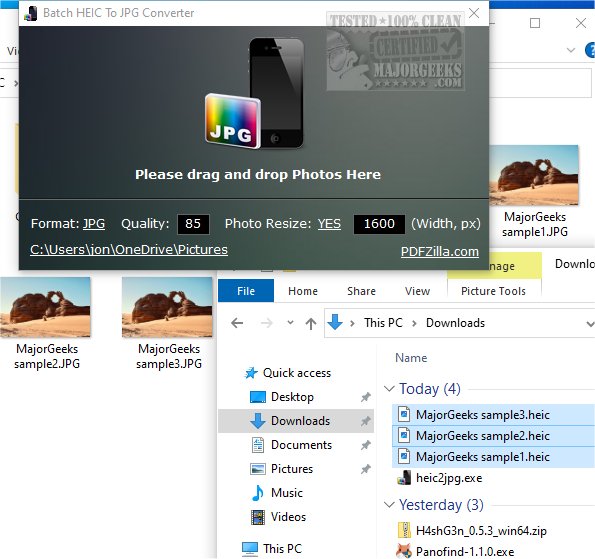Click This PC in the address breadcrumb

click(x=383, y=323)
